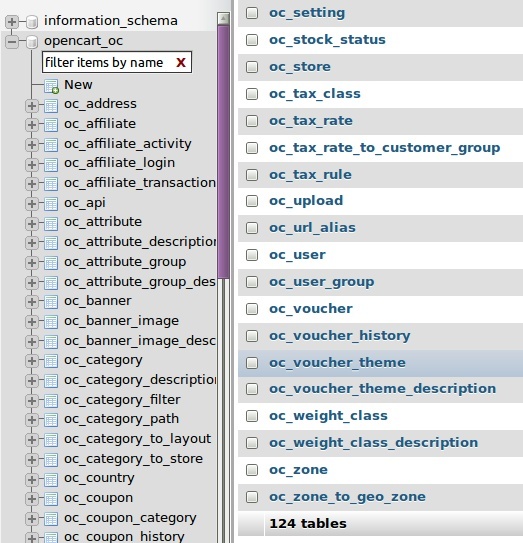523x543 pixels.
Task: Expand the information_schema database node
Action: (12, 22)
